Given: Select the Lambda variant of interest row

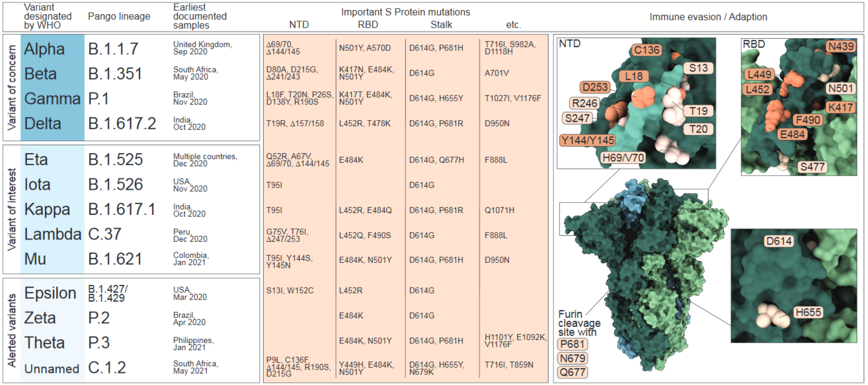Looking at the screenshot, I should (53, 234).
